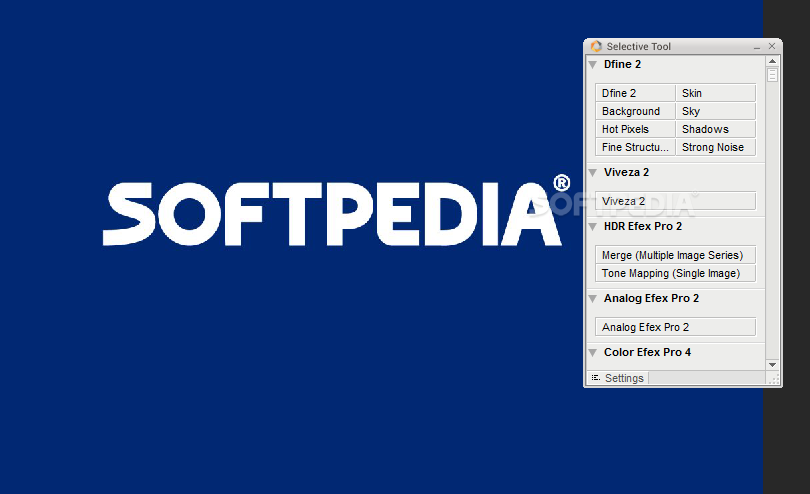The image size is (810, 494).
Task: Collapse the Color Efex Pro 4 section
Action: tap(593, 352)
